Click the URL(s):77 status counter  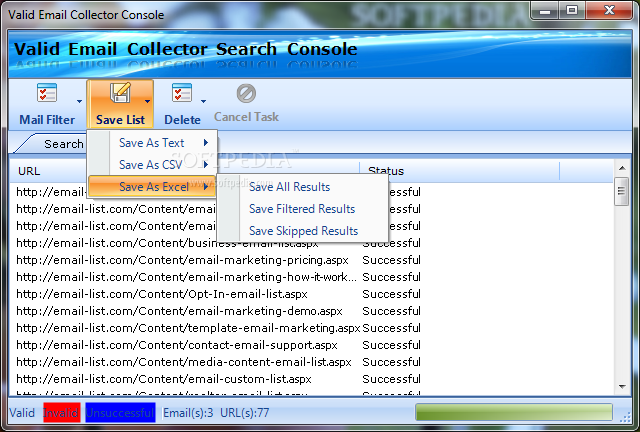[x=244, y=412]
